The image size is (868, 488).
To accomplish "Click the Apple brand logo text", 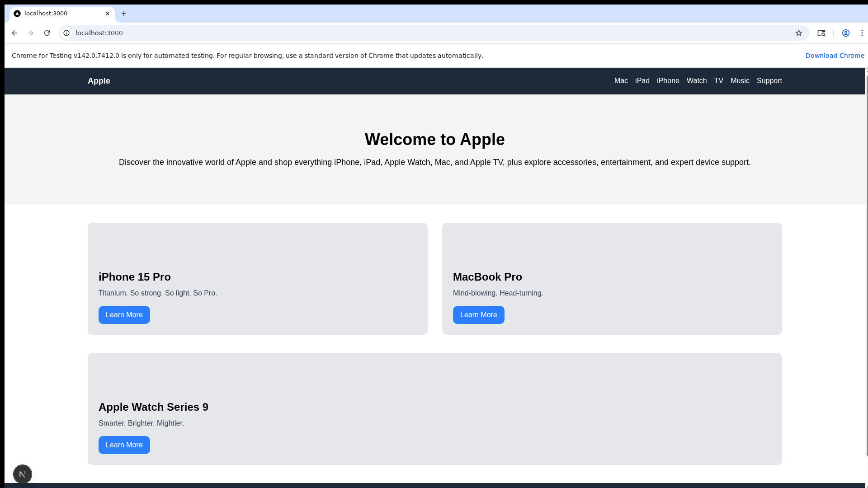I will 99,81.
